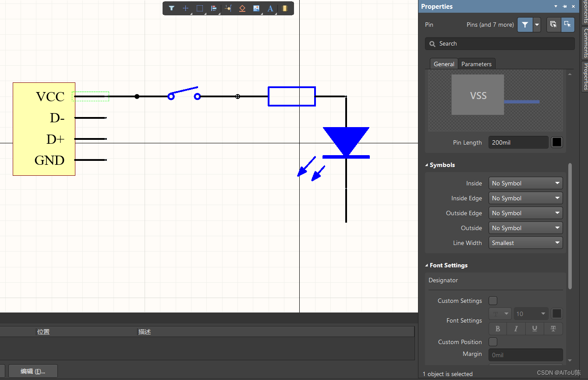Image resolution: width=588 pixels, height=380 pixels.
Task: Pin the Properties panel with the pushpin icon
Action: [x=565, y=7]
